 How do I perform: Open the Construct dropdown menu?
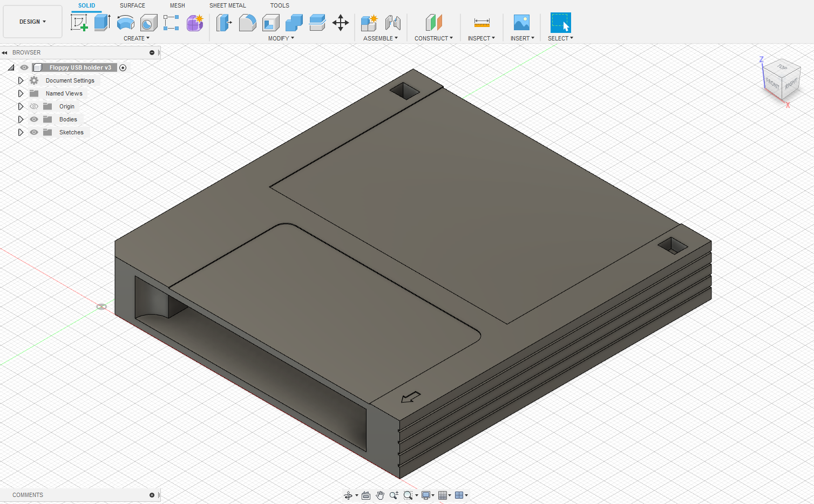pyautogui.click(x=433, y=38)
